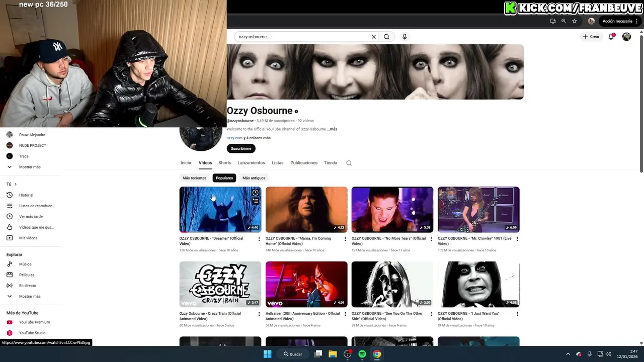Expand Explorar with Mostrar más below En directo

30,297
